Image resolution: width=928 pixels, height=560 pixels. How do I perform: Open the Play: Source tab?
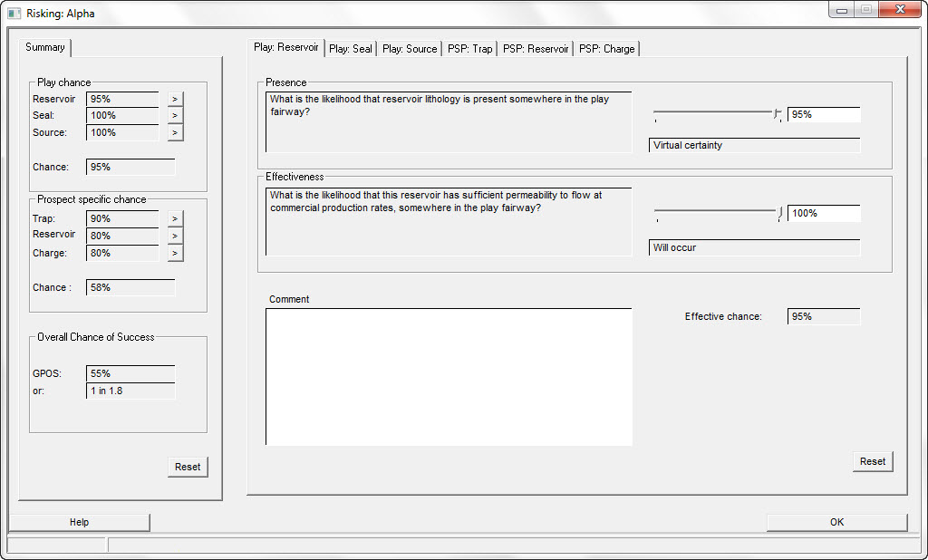pyautogui.click(x=410, y=49)
